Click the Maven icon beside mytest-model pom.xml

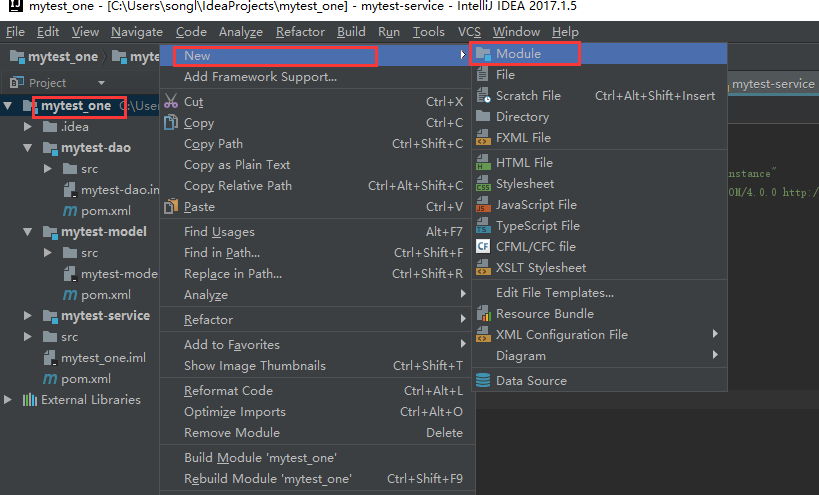70,295
